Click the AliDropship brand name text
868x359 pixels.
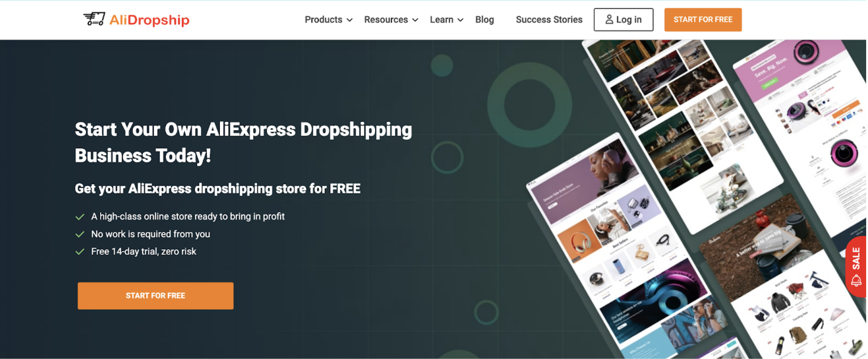[x=149, y=19]
